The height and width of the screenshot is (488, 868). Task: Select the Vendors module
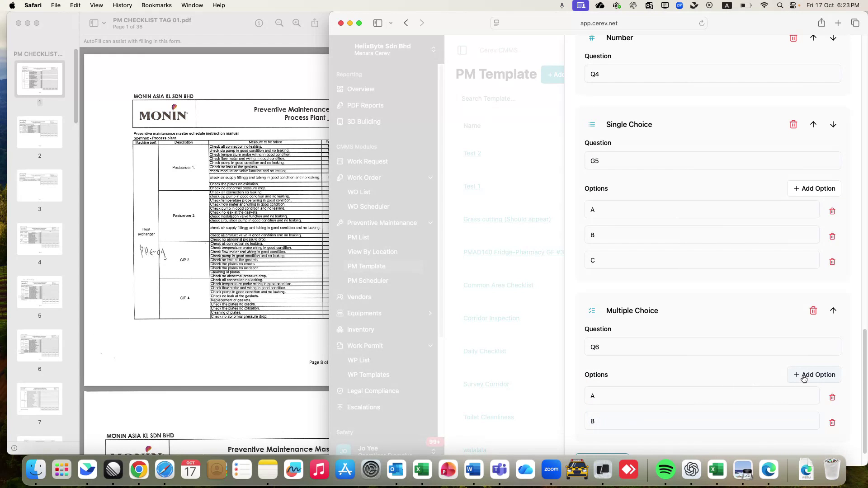coord(359,297)
